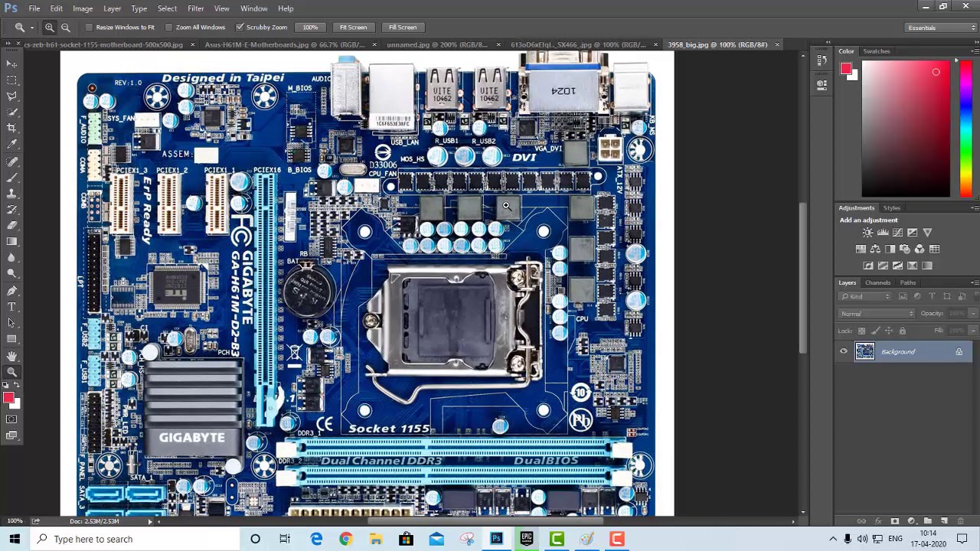Create new group folder icon

(928, 521)
